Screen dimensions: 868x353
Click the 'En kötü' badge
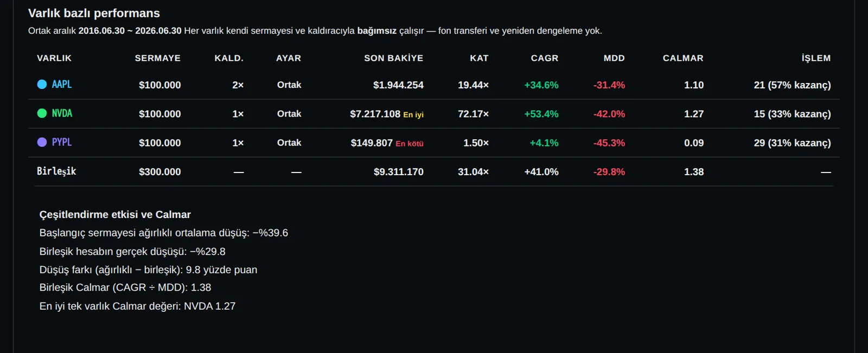tap(410, 144)
